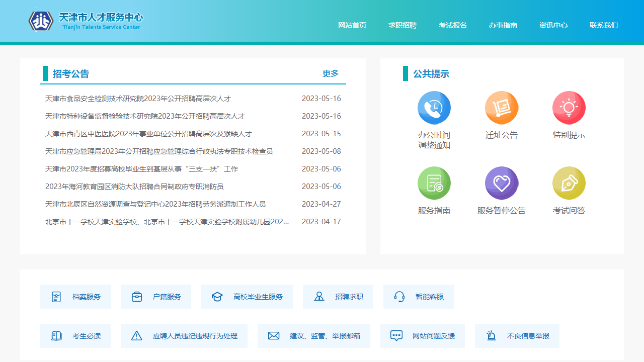Open the 办事指南 navigation menu
This screenshot has height=362, width=644.
503,25
